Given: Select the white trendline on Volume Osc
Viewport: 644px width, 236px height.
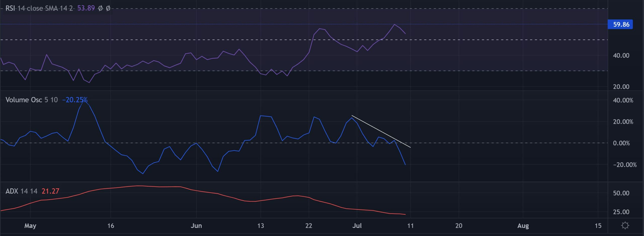Looking at the screenshot, I should [x=381, y=131].
